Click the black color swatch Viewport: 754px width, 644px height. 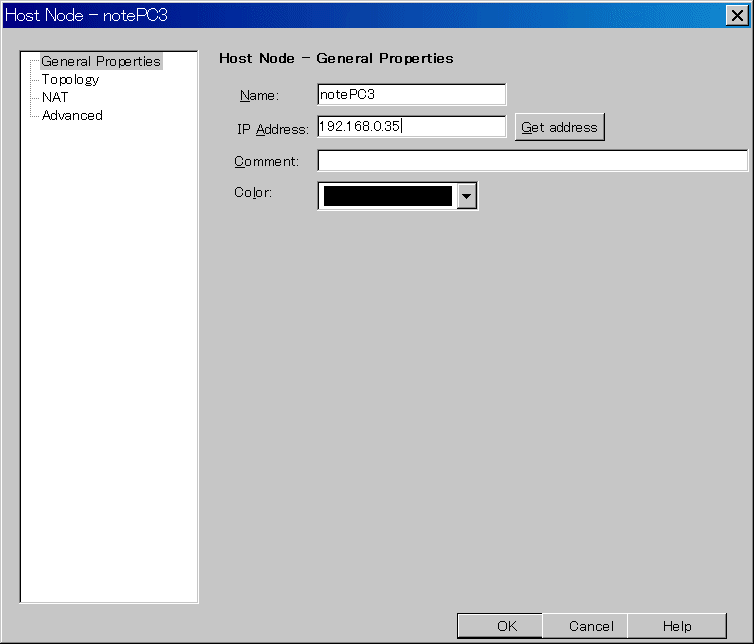tap(388, 196)
